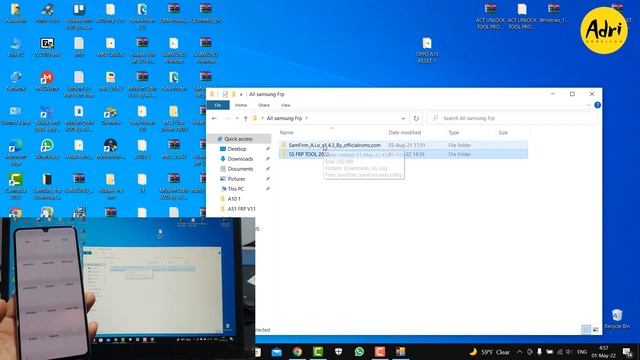The width and height of the screenshot is (640, 360).
Task: Refresh the All samsung Frp folder
Action: click(x=416, y=118)
